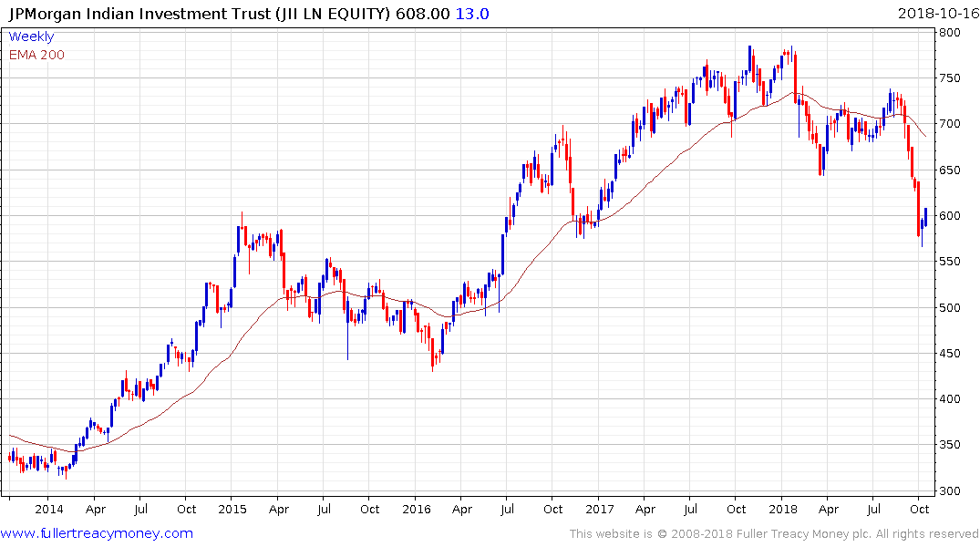Click the 400 price axis label
980x547 pixels.
[x=950, y=398]
